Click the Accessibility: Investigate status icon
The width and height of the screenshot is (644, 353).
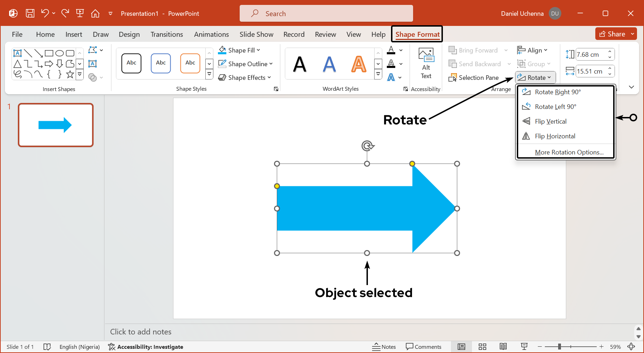tap(111, 347)
